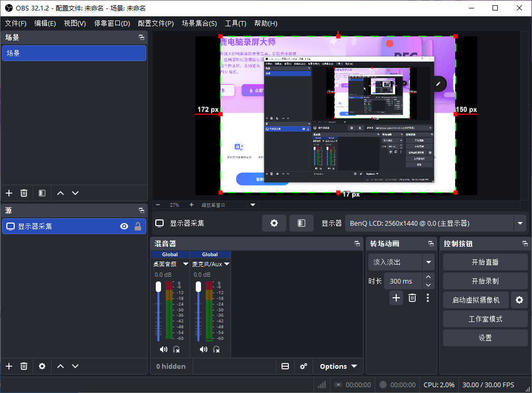Decrease transition duration stepper down
The image size is (532, 393).
pyautogui.click(x=428, y=285)
